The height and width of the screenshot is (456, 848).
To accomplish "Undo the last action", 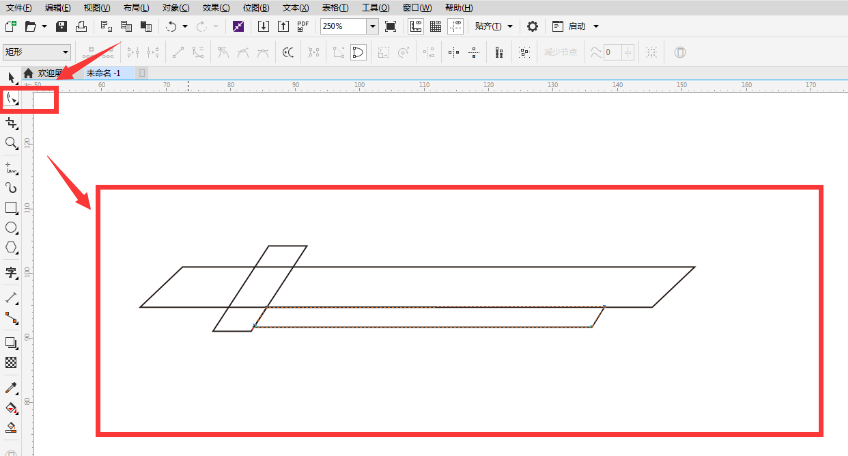I will coord(171,26).
